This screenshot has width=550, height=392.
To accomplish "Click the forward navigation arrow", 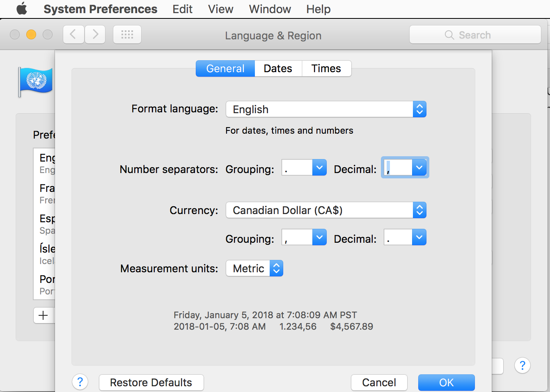I will click(95, 34).
